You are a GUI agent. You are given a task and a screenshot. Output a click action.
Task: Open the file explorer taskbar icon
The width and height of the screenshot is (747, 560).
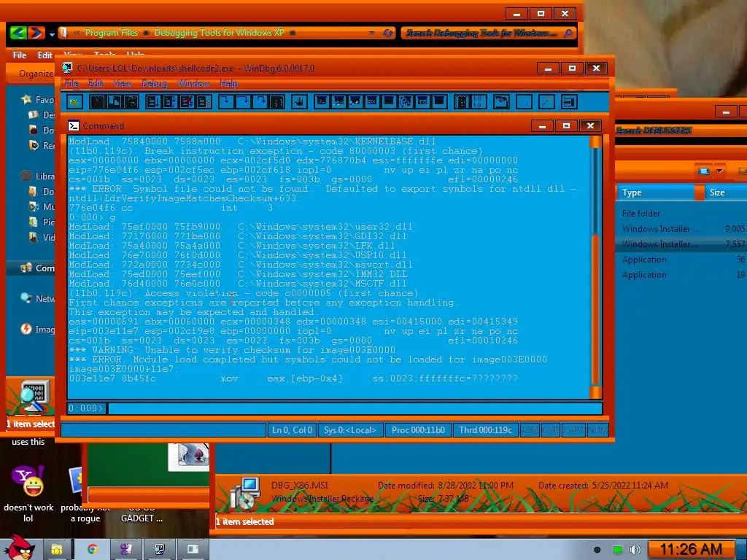[x=57, y=550]
